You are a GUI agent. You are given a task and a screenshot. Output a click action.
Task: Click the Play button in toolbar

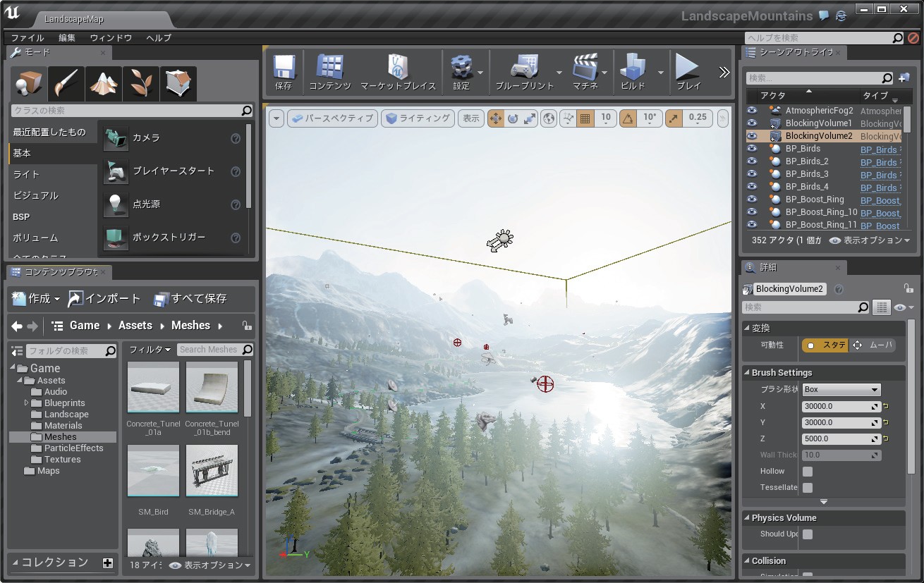pyautogui.click(x=688, y=73)
